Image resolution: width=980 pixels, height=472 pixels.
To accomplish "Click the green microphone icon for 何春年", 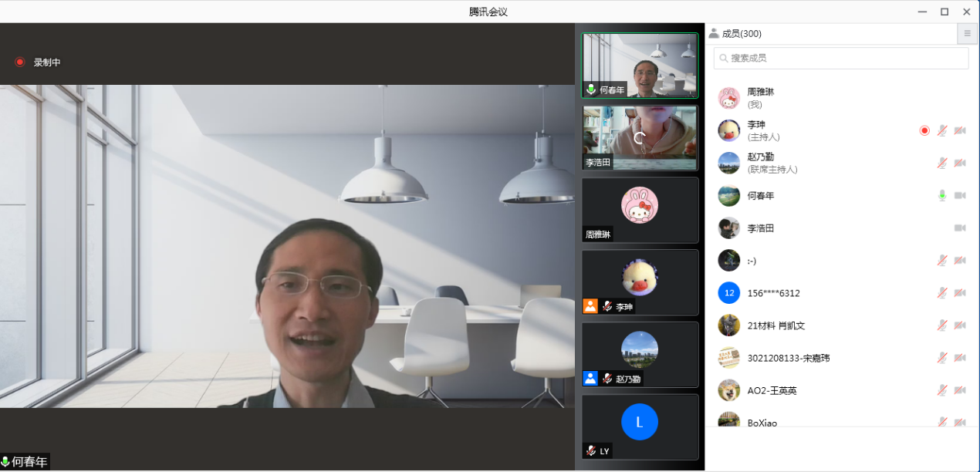I will point(942,196).
